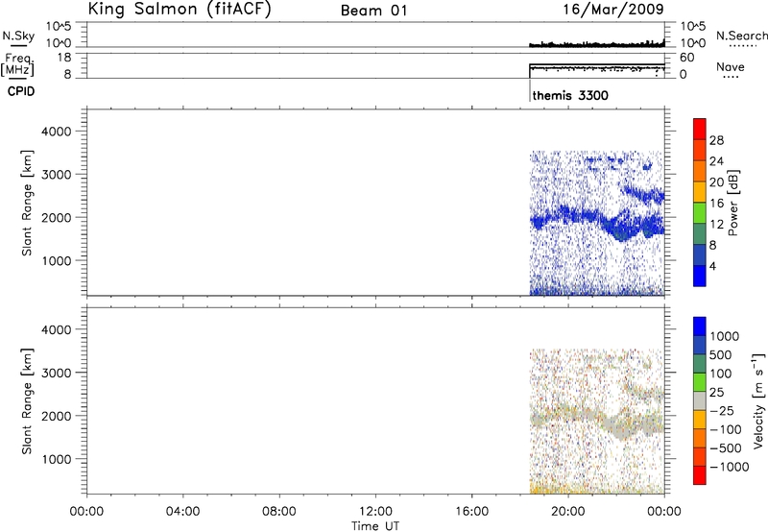Click the '16:00' time axis label
The width and height of the screenshot is (768, 532).
472,512
